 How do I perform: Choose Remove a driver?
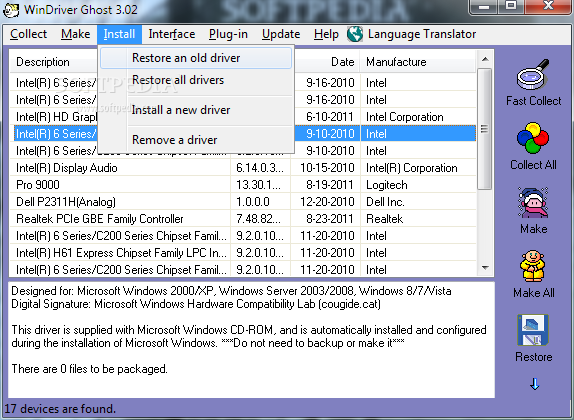point(196,140)
